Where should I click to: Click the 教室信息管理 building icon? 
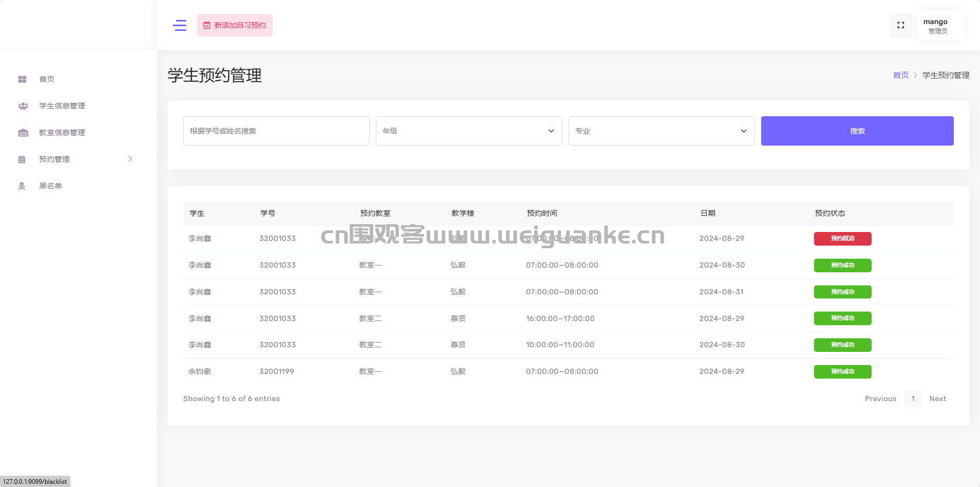pyautogui.click(x=23, y=132)
